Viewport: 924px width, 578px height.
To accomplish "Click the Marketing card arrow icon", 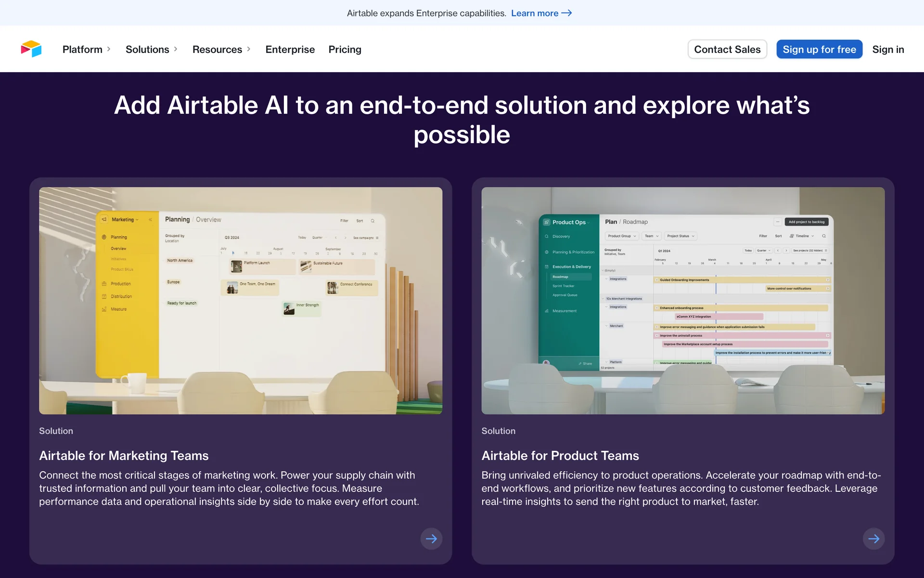I will click(x=431, y=539).
